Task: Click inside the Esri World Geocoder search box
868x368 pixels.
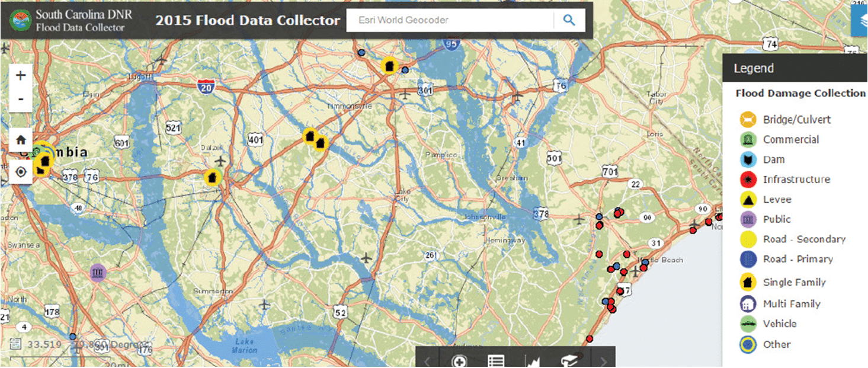Action: 450,20
